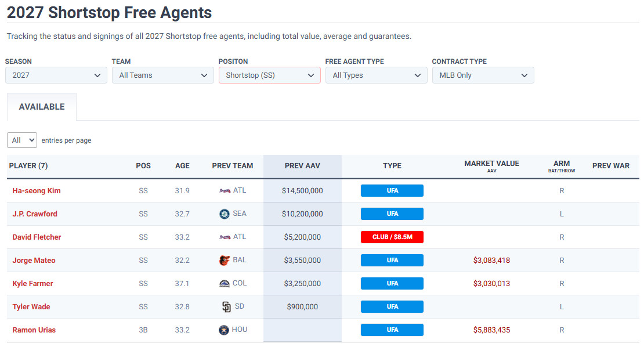Viewport: 644px width, 347px height.
Task: Click the Seattle Mariners team logo
Action: [225, 214]
